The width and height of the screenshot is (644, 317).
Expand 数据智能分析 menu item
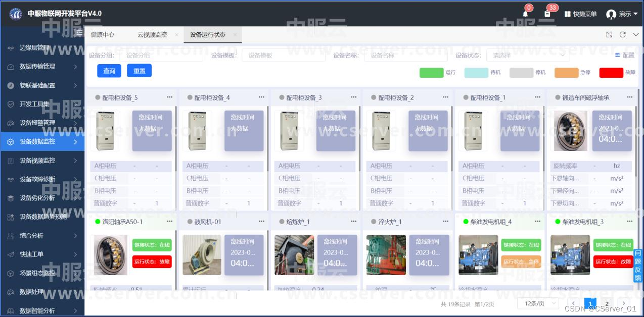click(x=42, y=310)
